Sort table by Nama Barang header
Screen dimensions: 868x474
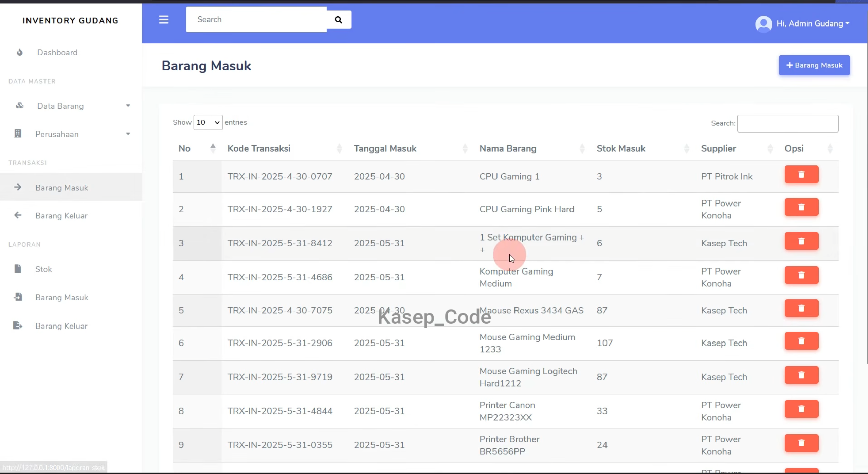tap(532, 148)
